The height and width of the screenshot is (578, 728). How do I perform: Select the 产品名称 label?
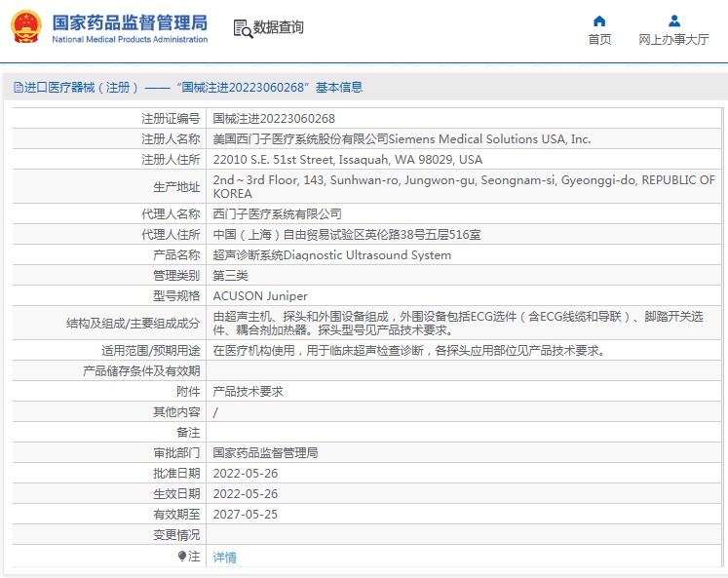[177, 254]
